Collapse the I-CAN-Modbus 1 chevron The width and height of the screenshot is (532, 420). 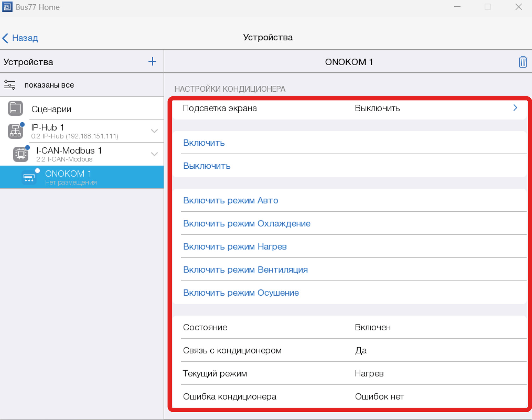[154, 154]
